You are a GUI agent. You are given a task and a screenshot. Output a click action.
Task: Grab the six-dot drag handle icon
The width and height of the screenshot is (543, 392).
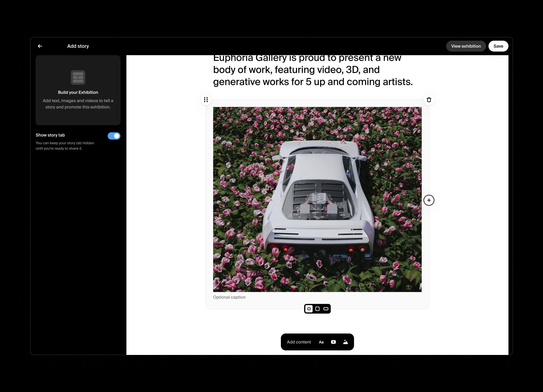pos(206,100)
